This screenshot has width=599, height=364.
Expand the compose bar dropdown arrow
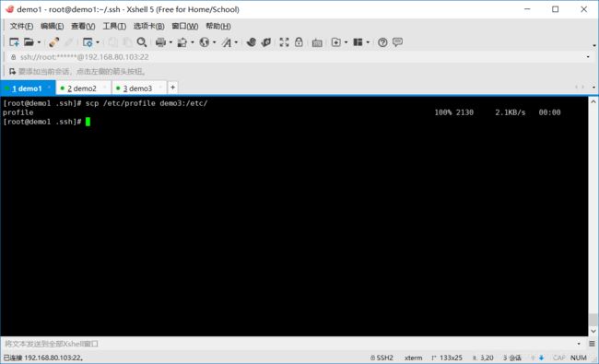point(579,344)
